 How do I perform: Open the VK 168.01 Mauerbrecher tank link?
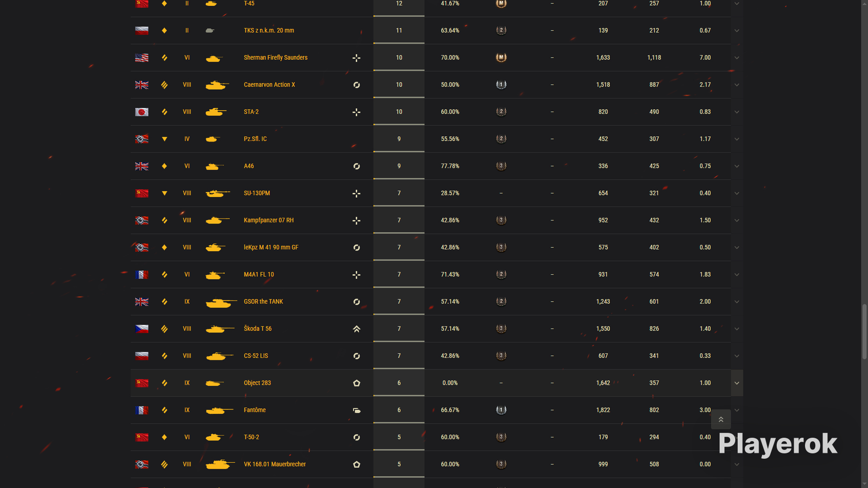(274, 464)
